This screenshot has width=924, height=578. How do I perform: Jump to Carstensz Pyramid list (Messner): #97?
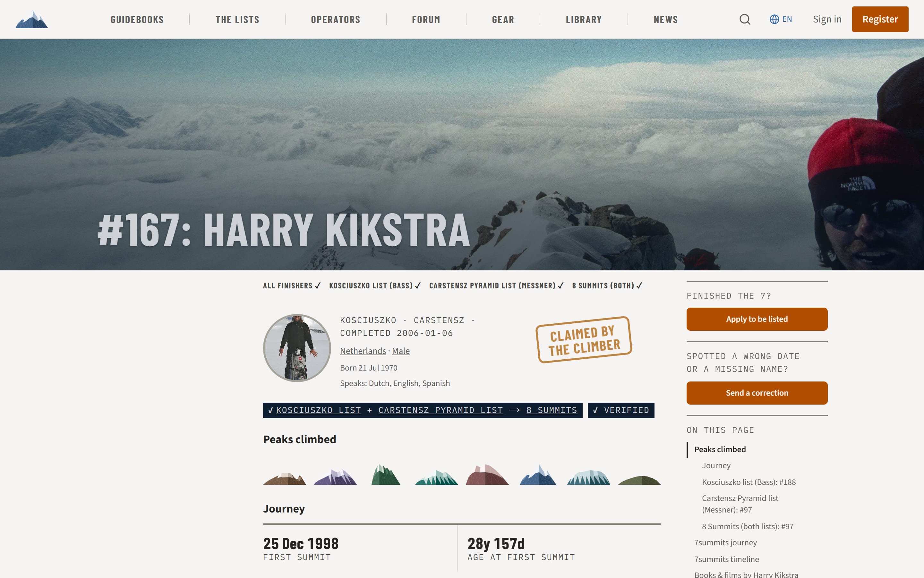pyautogui.click(x=740, y=504)
